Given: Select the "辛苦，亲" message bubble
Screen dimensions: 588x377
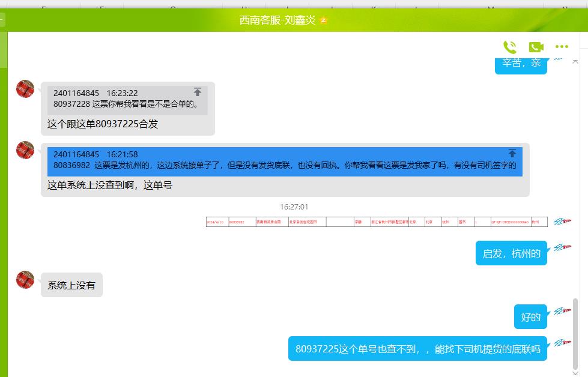Looking at the screenshot, I should [521, 63].
